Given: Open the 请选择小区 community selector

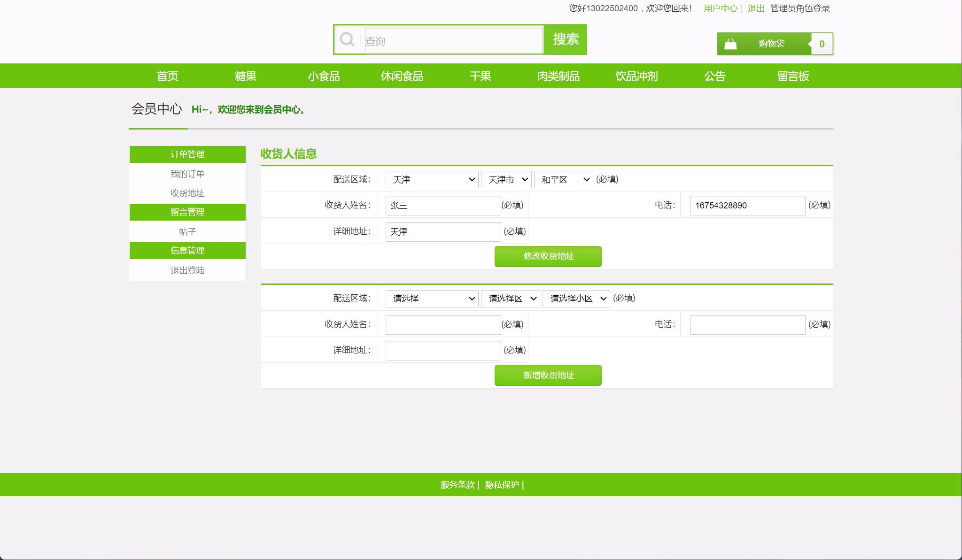Looking at the screenshot, I should 576,298.
